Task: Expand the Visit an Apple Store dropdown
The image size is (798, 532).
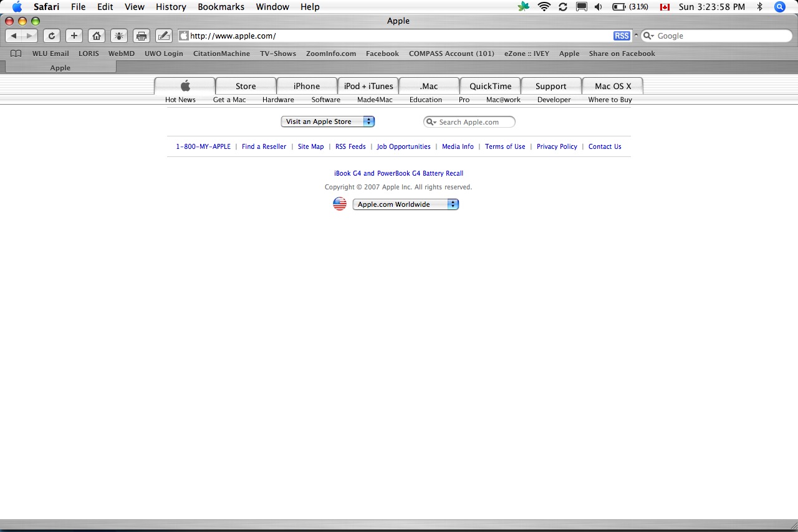Action: pyautogui.click(x=328, y=121)
